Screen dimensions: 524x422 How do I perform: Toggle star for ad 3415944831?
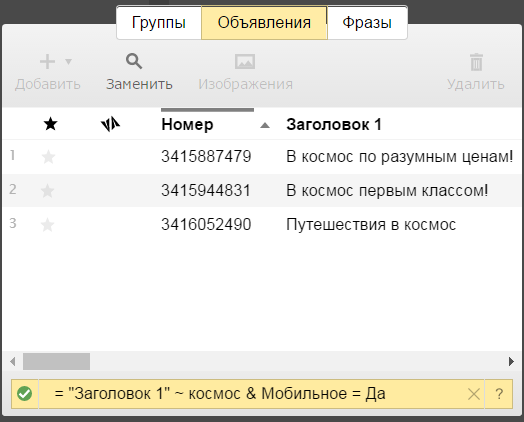(47, 191)
